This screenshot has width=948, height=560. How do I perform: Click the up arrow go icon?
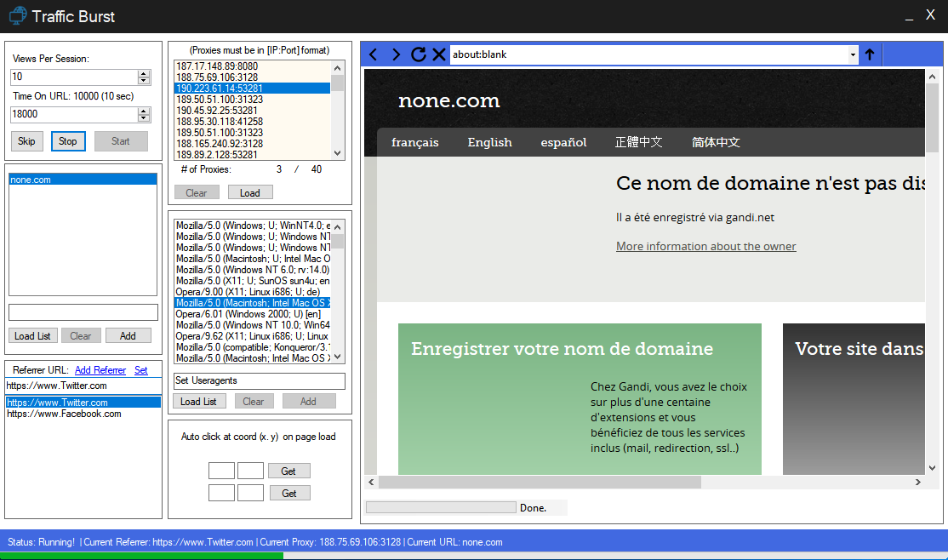click(x=870, y=54)
